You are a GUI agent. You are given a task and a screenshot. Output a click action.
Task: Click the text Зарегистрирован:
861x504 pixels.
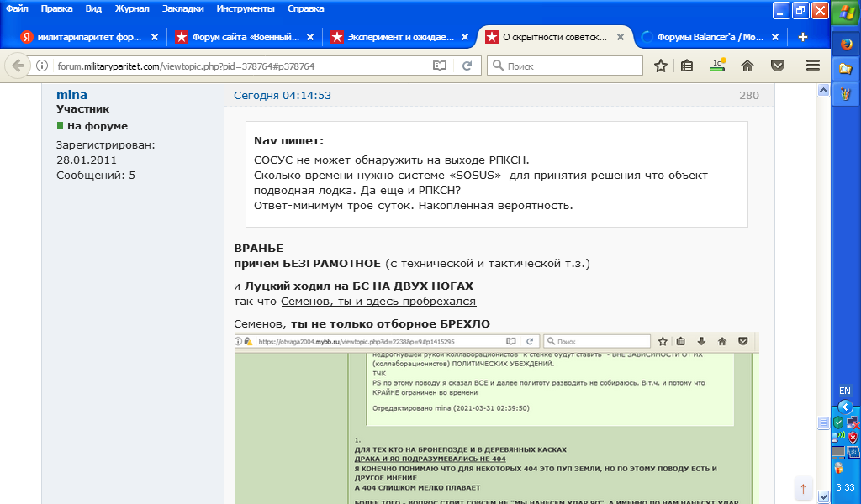105,145
